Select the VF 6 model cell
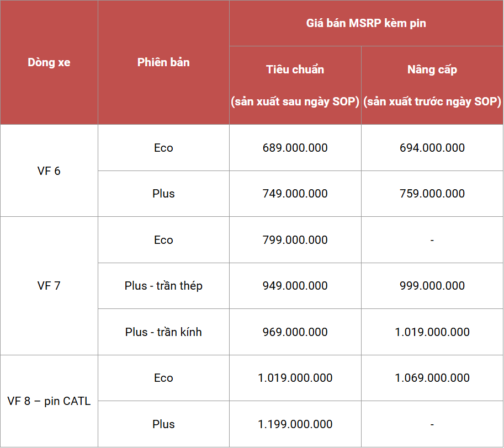 49,170
